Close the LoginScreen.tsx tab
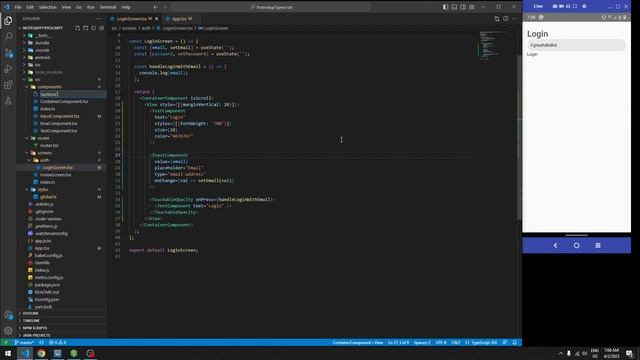 [156, 19]
